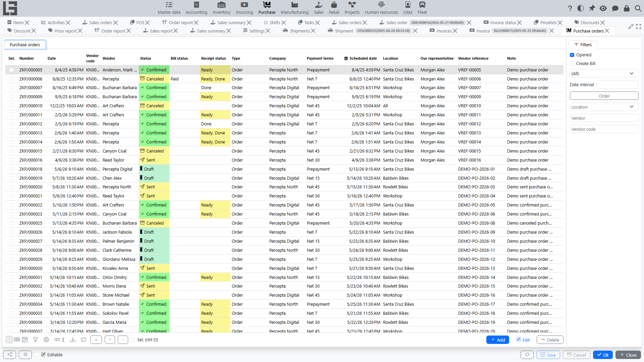Switch to grid view icon in bottom toolbar
Screen dimensions: 644x362
(x=17, y=340)
